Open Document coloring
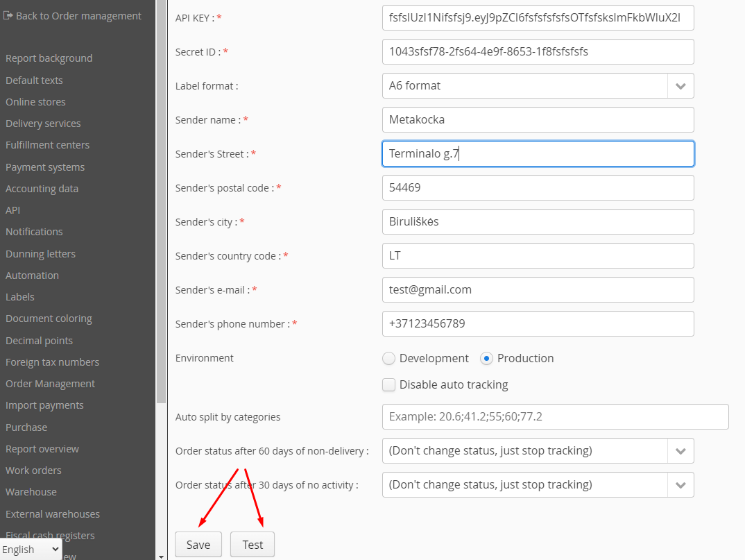The height and width of the screenshot is (560, 745). click(49, 319)
